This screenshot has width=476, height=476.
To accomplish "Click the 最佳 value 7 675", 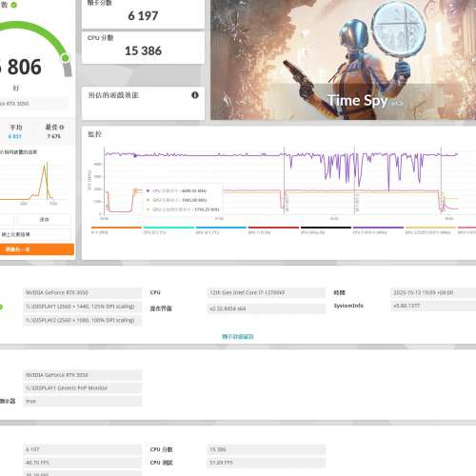I will [53, 136].
